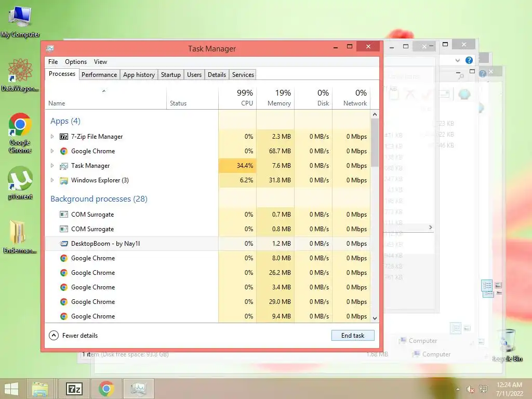The height and width of the screenshot is (399, 532).
Task: Switch to the Startup tab
Action: pyautogui.click(x=170, y=75)
